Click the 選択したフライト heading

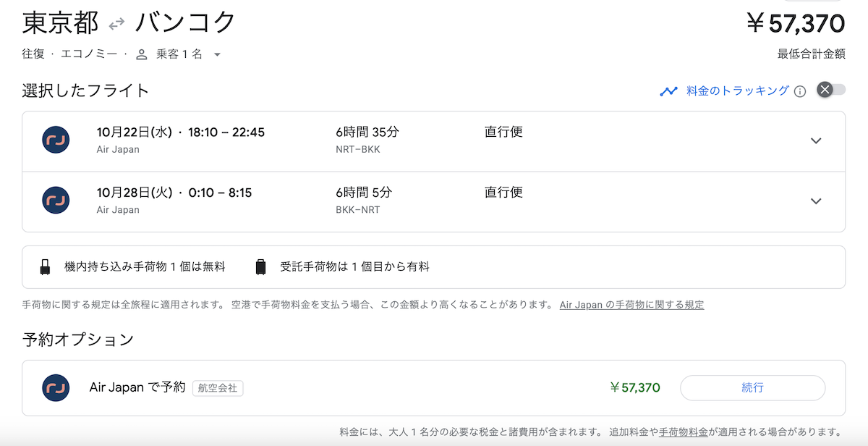(x=86, y=91)
